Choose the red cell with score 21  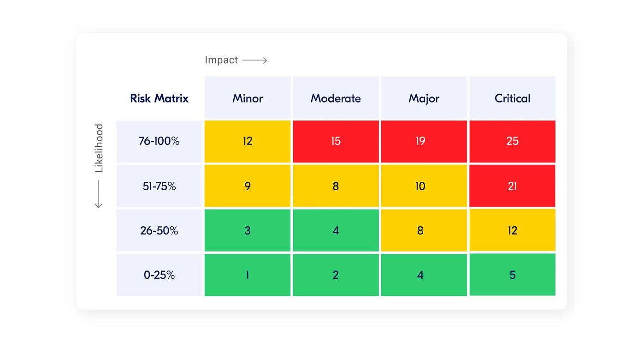512,186
